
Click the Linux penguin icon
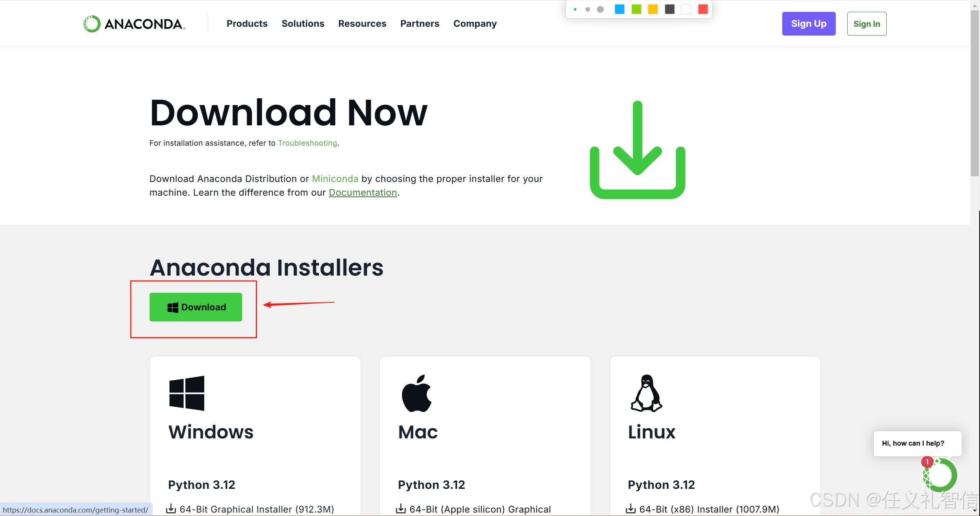[646, 393]
